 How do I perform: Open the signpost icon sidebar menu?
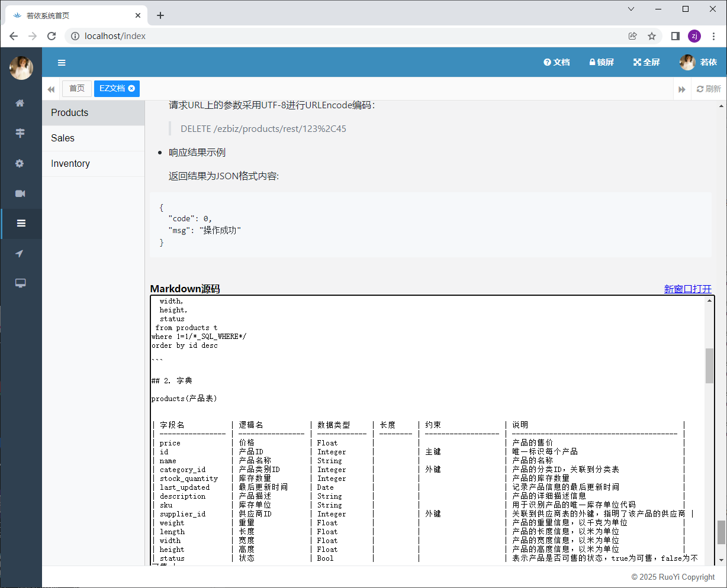pyautogui.click(x=20, y=133)
